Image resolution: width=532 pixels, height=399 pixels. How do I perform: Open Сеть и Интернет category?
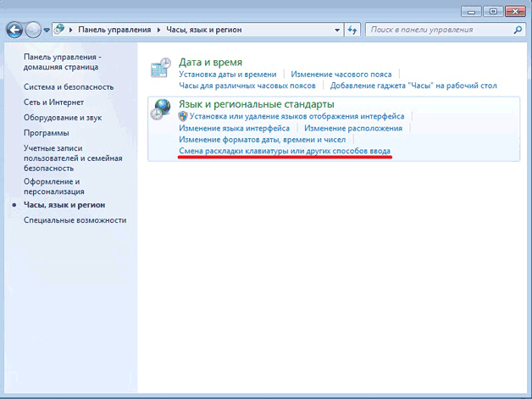pos(53,103)
